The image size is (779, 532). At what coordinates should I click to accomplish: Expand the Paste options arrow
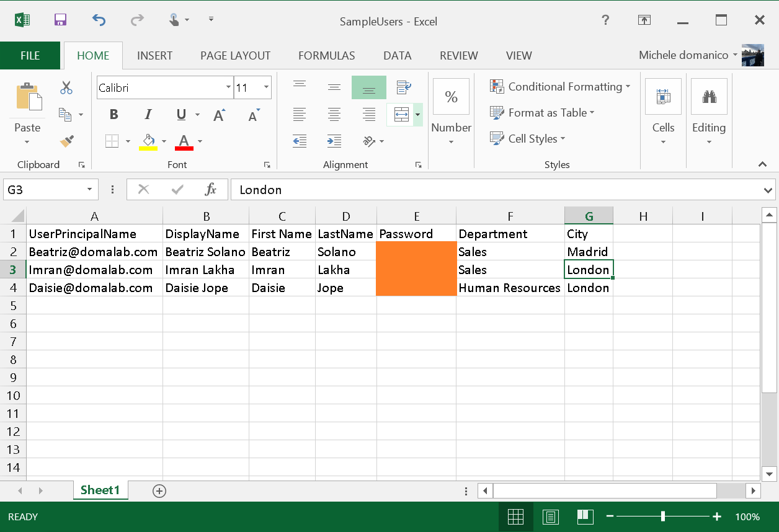(27, 141)
